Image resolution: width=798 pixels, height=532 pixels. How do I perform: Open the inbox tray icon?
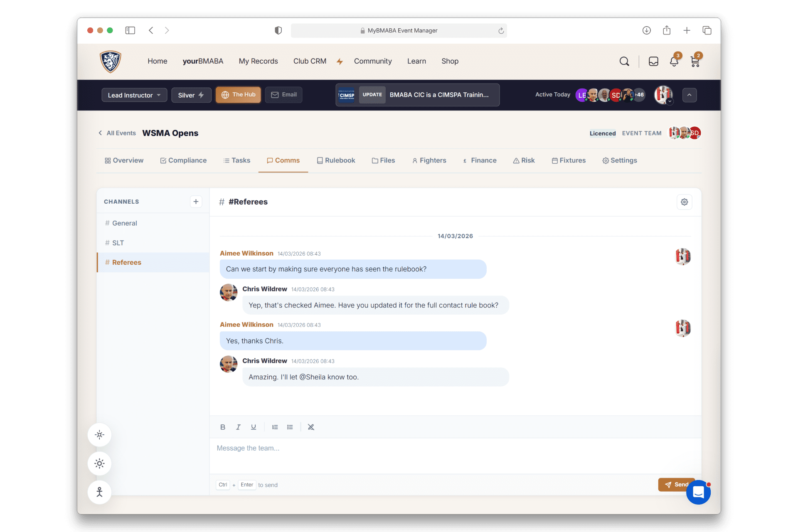tap(653, 62)
